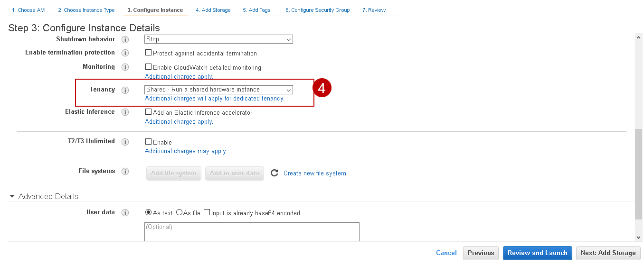
Task: Enable Protect against accidental termination checkbox
Action: [x=149, y=53]
